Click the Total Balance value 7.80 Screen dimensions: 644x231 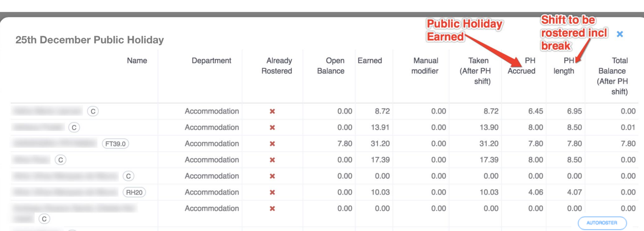tap(628, 144)
